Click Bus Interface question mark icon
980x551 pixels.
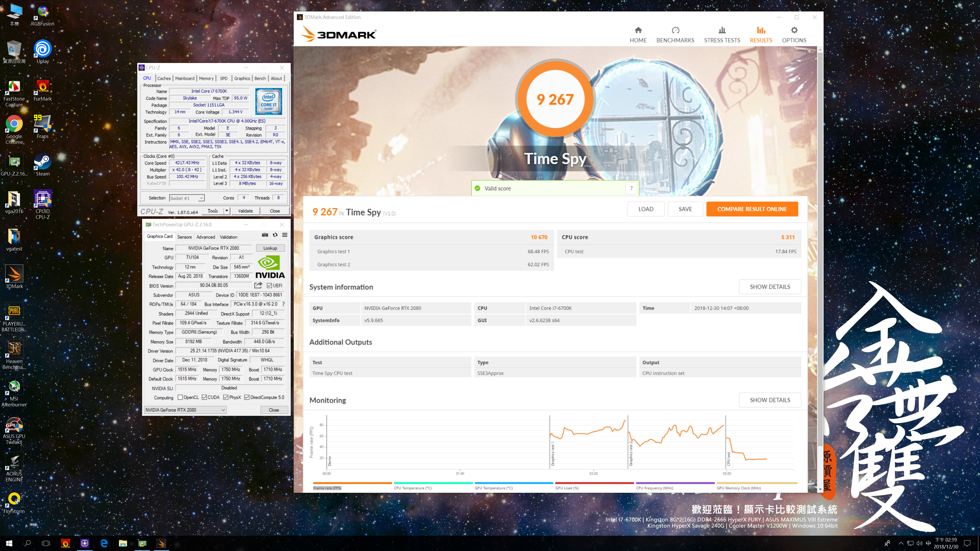[x=284, y=304]
